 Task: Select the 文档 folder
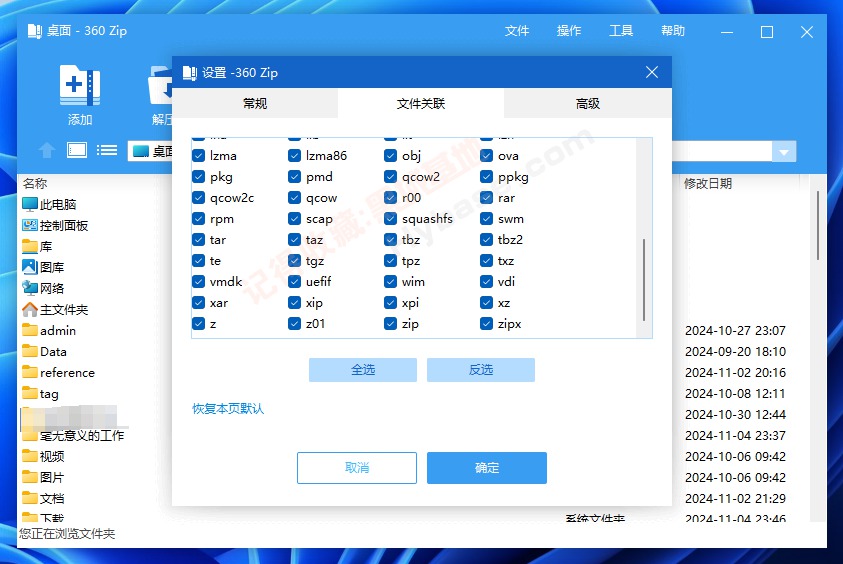coord(43,498)
